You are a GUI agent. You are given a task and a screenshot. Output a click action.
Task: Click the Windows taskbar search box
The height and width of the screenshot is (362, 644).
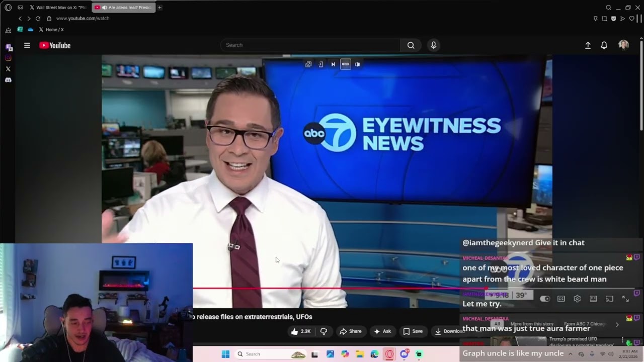click(x=271, y=354)
